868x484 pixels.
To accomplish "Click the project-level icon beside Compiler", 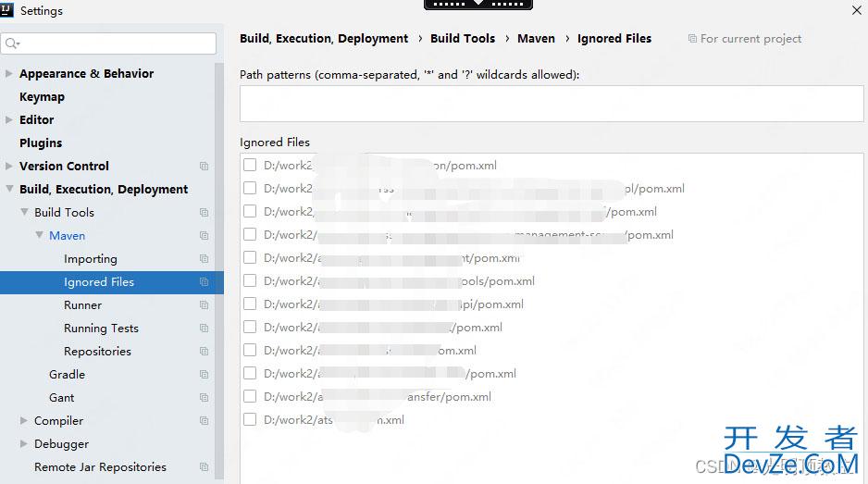I will (204, 421).
